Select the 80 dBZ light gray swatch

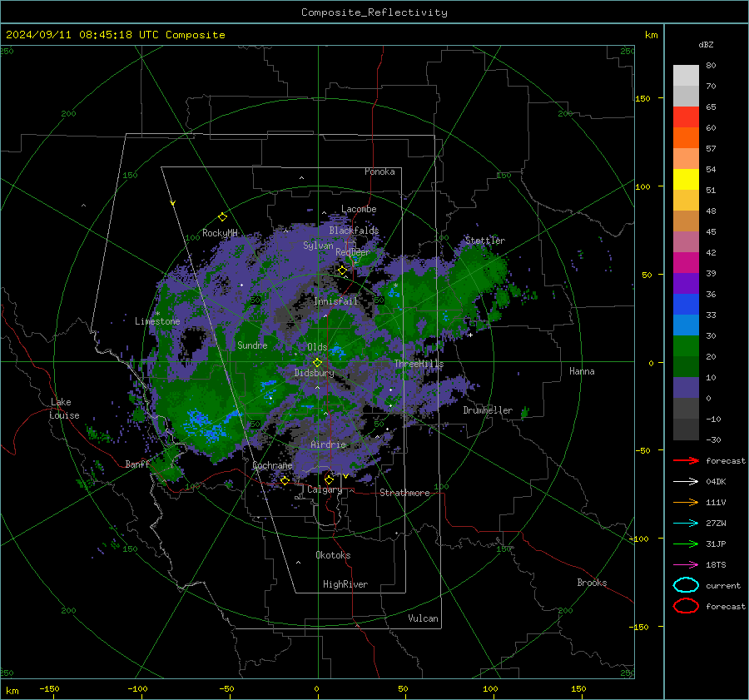tap(686, 75)
